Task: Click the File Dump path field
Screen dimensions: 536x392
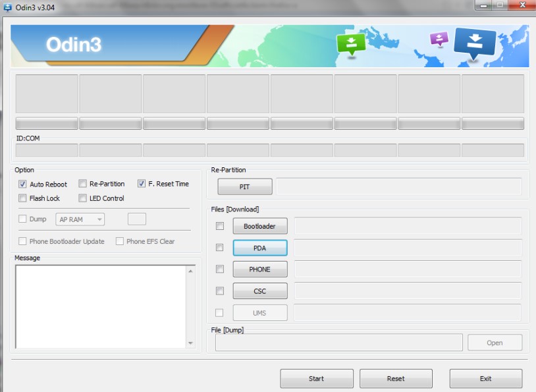Action: pyautogui.click(x=338, y=343)
